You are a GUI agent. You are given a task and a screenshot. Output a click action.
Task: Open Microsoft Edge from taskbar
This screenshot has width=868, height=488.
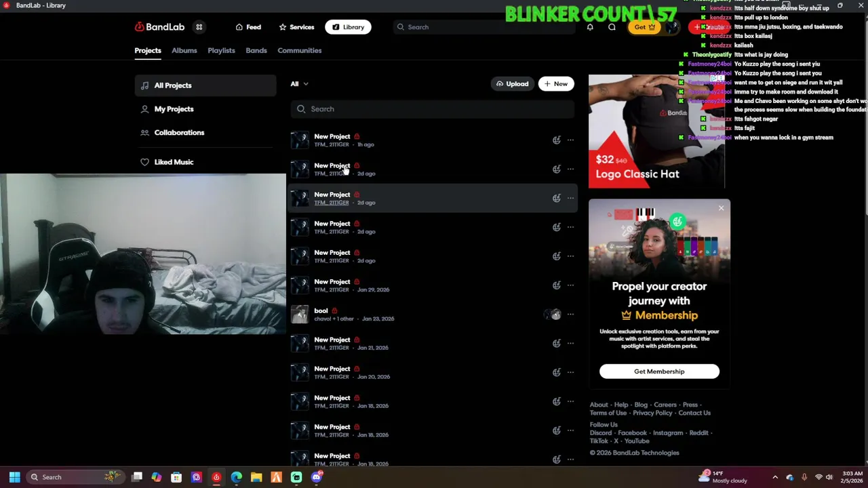pos(236,477)
